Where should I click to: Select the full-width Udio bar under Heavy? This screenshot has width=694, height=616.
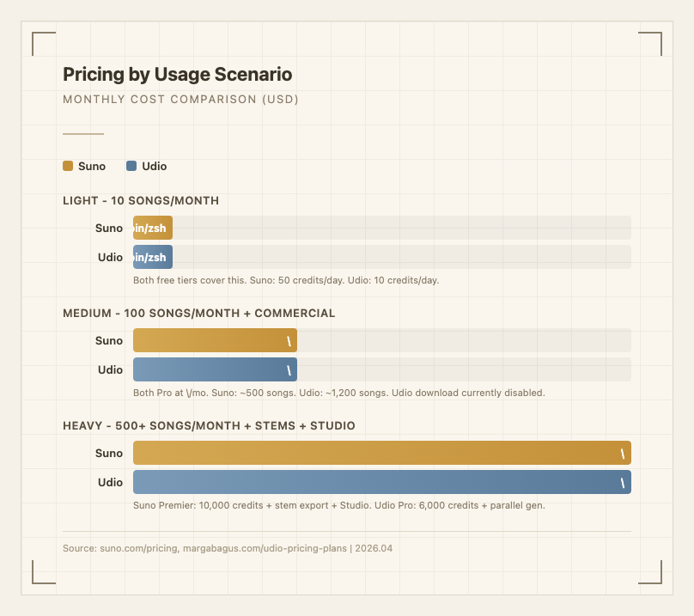(381, 482)
